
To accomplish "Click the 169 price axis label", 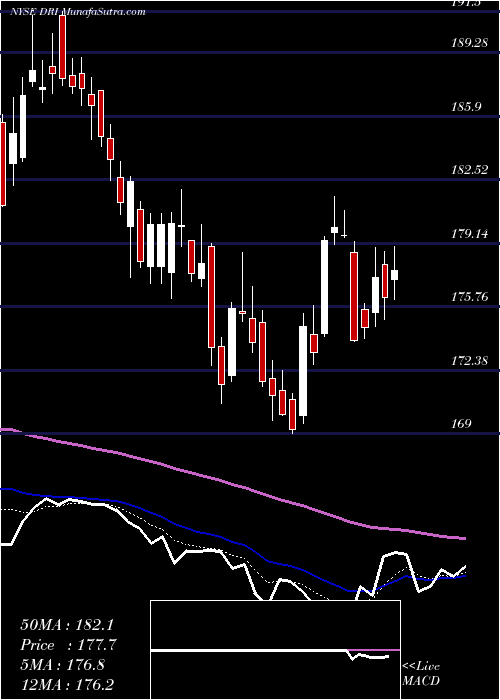I will pyautogui.click(x=461, y=424).
